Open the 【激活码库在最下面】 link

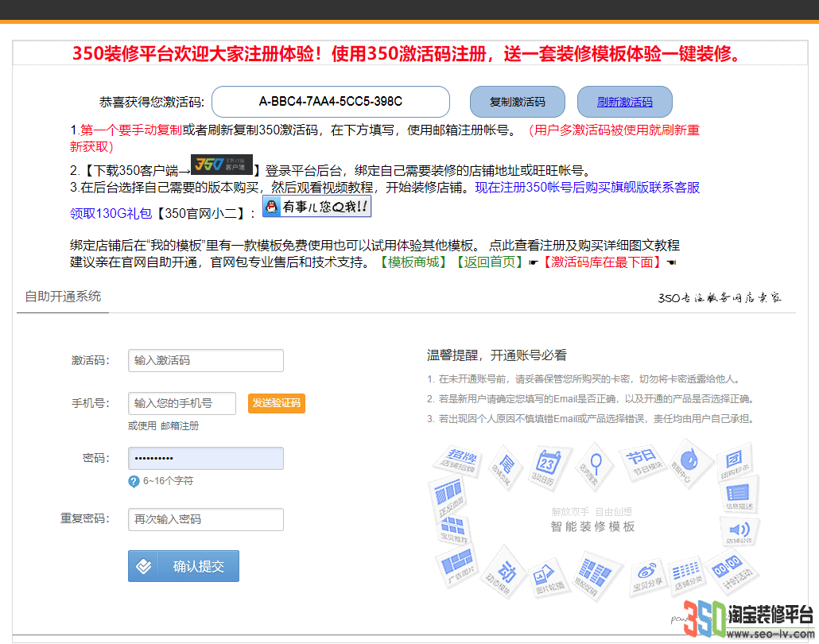pyautogui.click(x=602, y=262)
